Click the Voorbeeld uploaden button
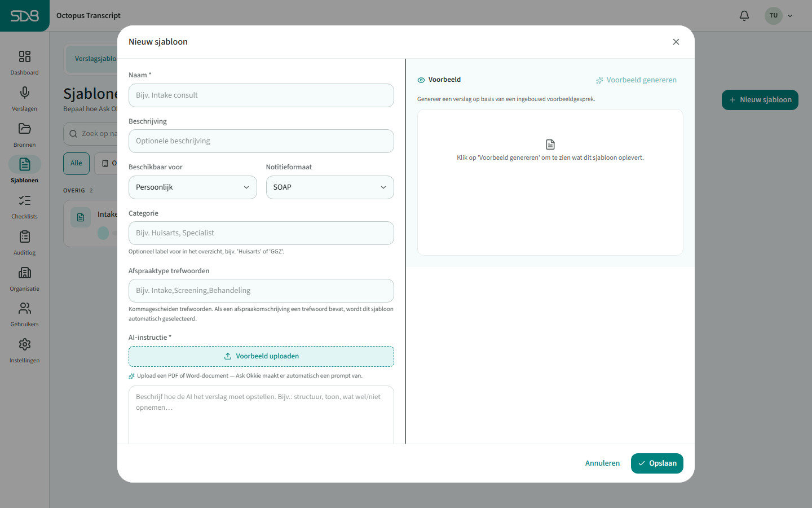 tap(261, 356)
